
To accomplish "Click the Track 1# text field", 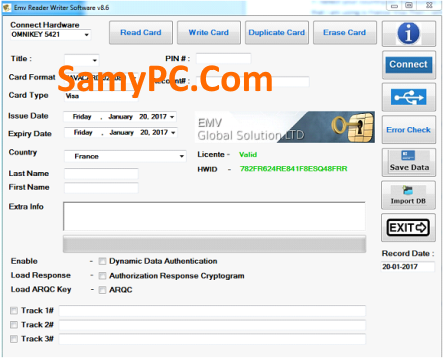I will [212, 311].
